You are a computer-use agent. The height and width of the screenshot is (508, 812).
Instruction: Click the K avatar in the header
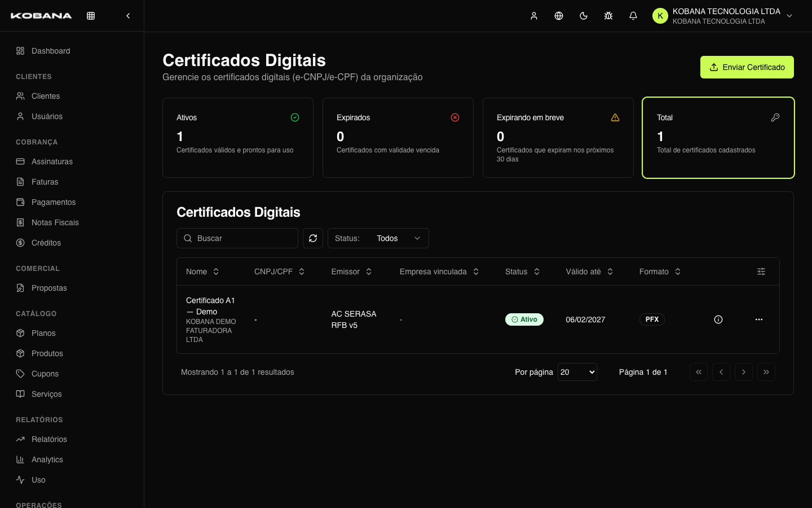(x=660, y=16)
